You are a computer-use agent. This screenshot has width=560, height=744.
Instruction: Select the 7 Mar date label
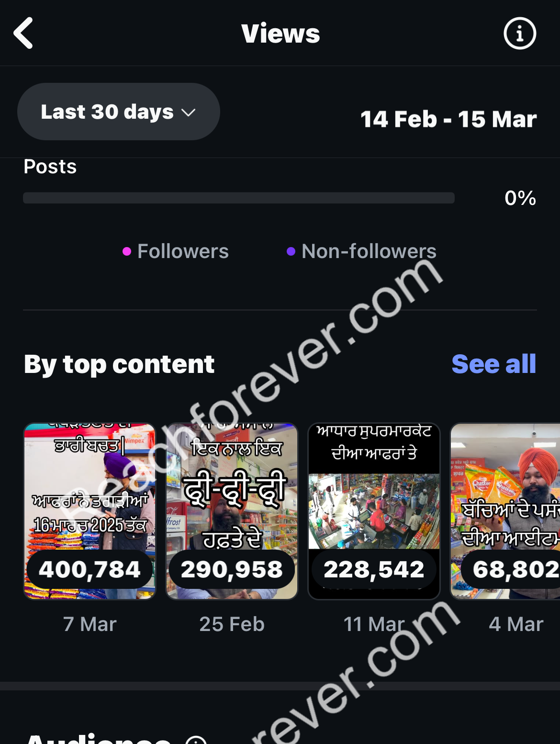90,624
